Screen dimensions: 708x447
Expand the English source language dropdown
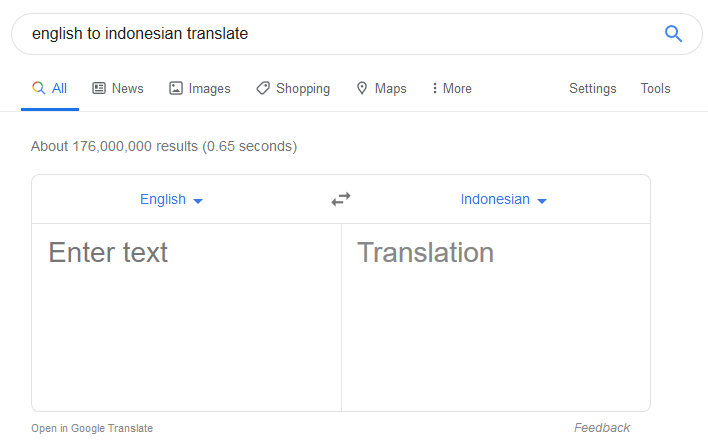171,199
